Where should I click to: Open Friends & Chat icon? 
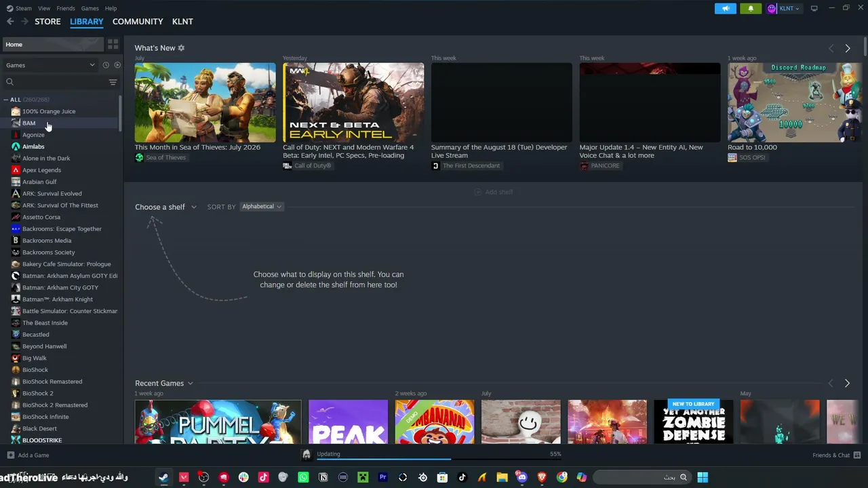[x=857, y=455]
